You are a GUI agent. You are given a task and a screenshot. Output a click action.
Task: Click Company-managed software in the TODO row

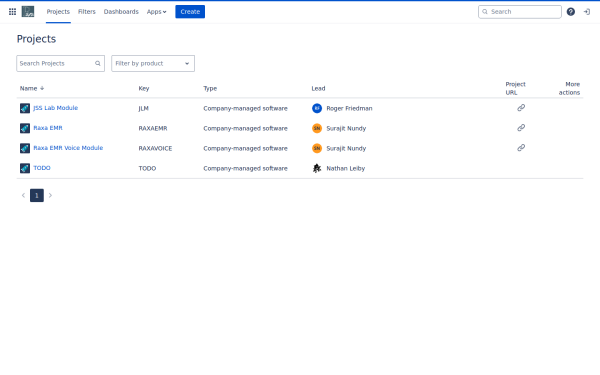coord(245,168)
